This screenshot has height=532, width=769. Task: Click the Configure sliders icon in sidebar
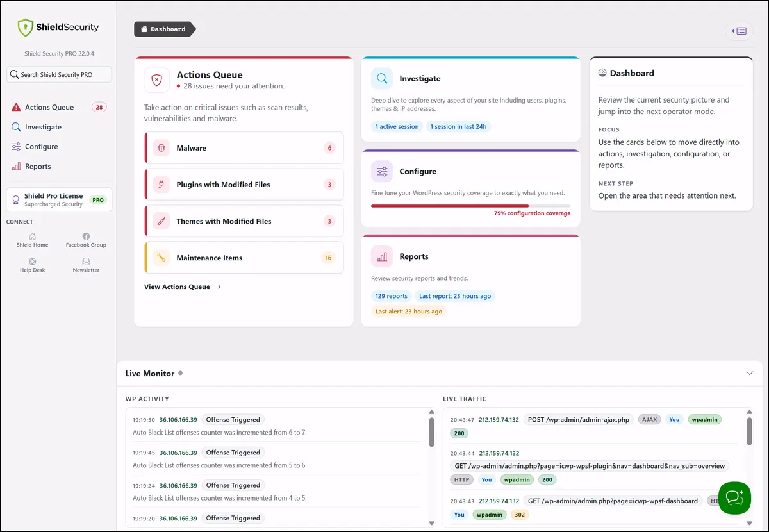[16, 147]
